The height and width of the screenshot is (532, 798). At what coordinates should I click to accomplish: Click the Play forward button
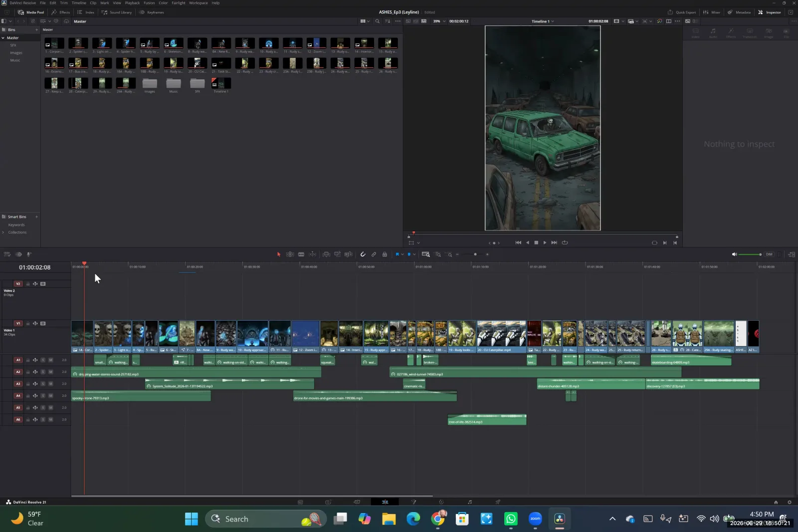coord(545,243)
